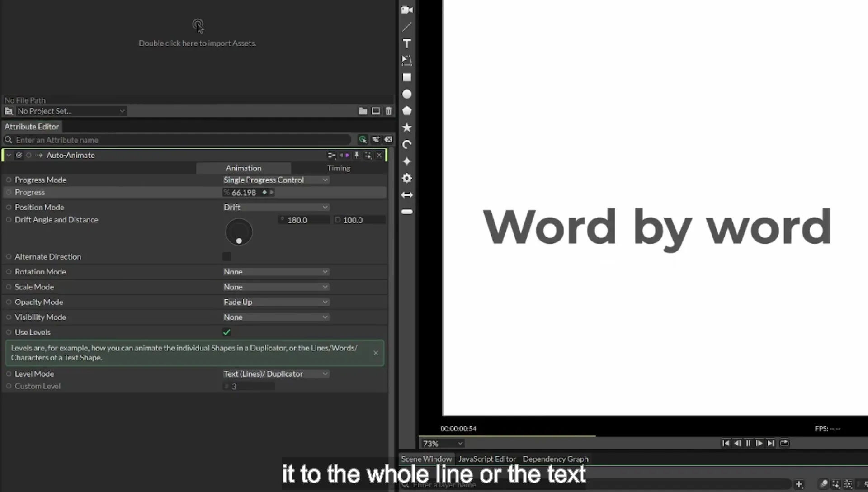Toggle the animate circle beside Opacity Mode
Screen dimensions: 868x492
(9, 302)
